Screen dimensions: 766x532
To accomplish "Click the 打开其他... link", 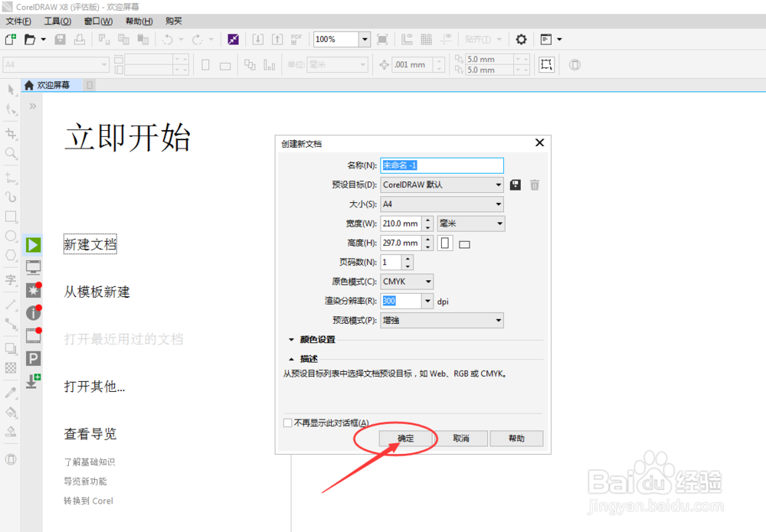I will pos(94,387).
